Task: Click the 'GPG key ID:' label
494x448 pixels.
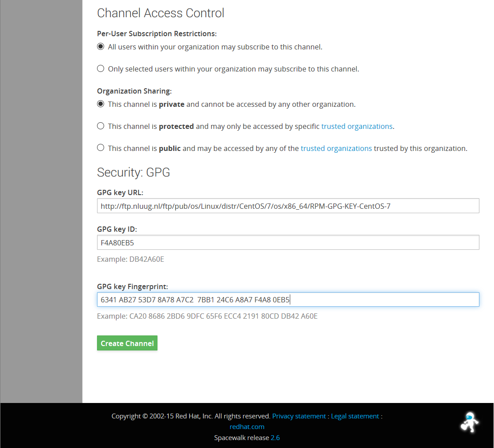Action: point(117,229)
